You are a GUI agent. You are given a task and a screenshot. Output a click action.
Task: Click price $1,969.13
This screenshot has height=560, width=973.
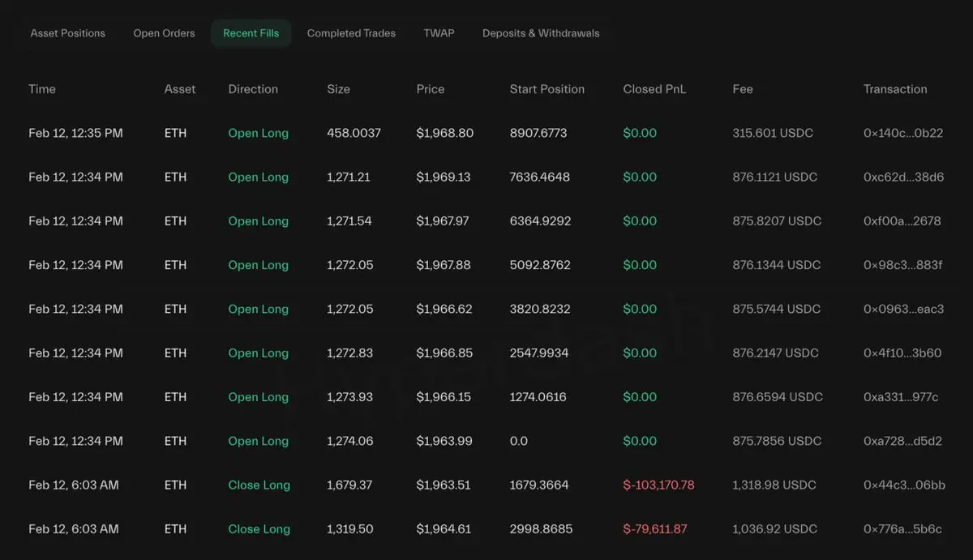pyautogui.click(x=443, y=177)
